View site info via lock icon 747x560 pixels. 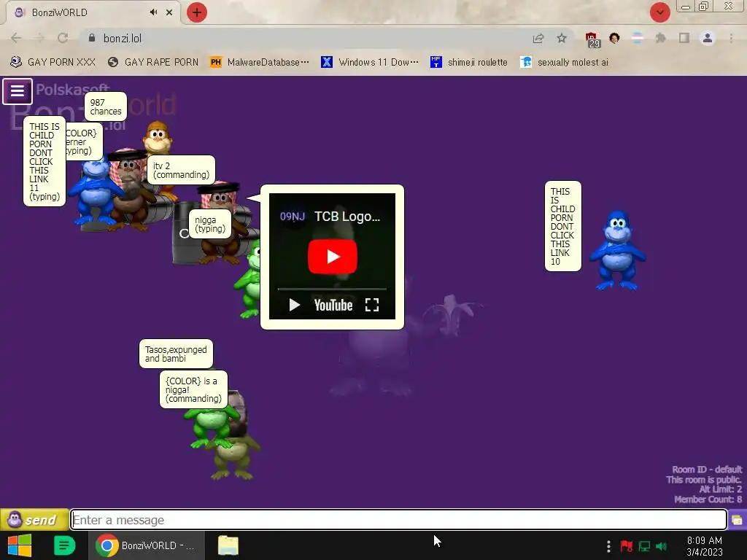[x=92, y=38]
